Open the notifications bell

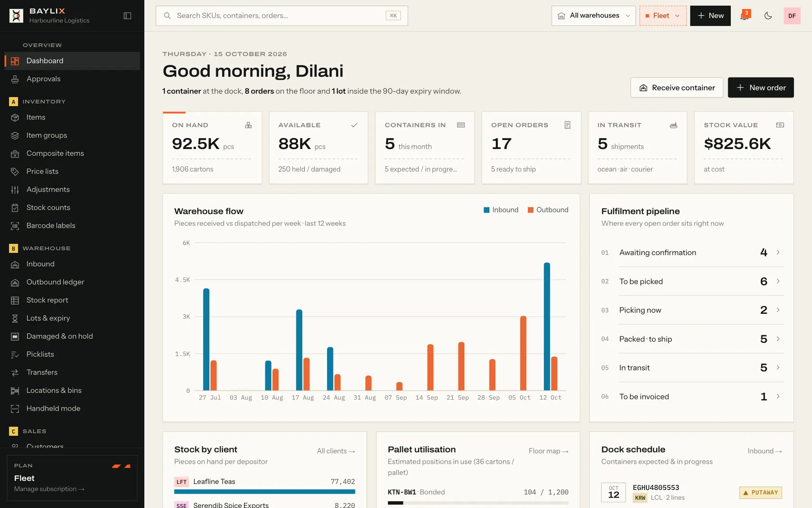(x=744, y=16)
